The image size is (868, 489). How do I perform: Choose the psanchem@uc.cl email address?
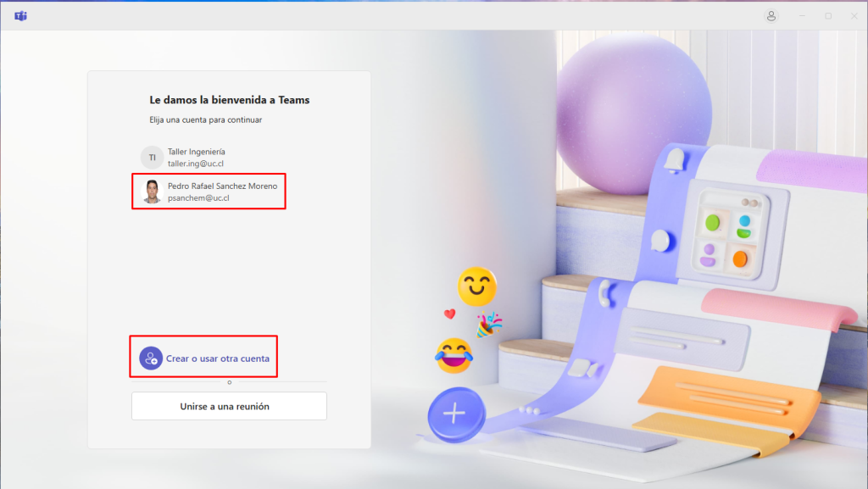click(x=198, y=197)
